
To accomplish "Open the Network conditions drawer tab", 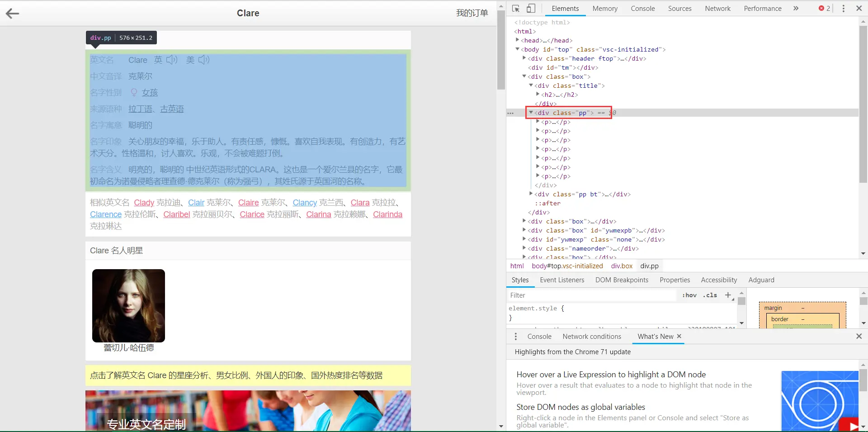I will coord(592,337).
